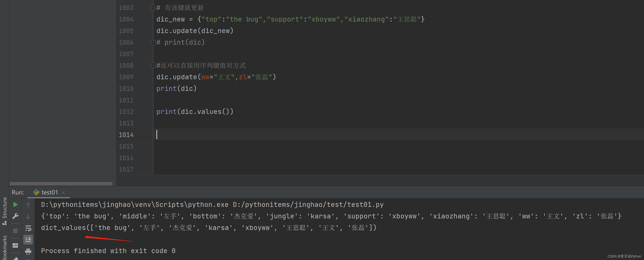Click the 'Run:' panel label
Screen dimensions: 644x260
[18, 192]
